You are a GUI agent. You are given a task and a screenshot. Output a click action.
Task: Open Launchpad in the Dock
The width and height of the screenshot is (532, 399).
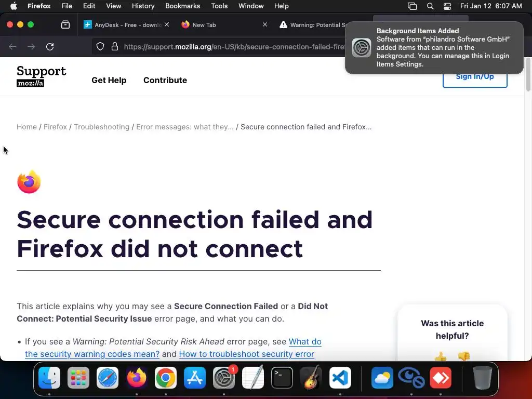click(x=78, y=378)
